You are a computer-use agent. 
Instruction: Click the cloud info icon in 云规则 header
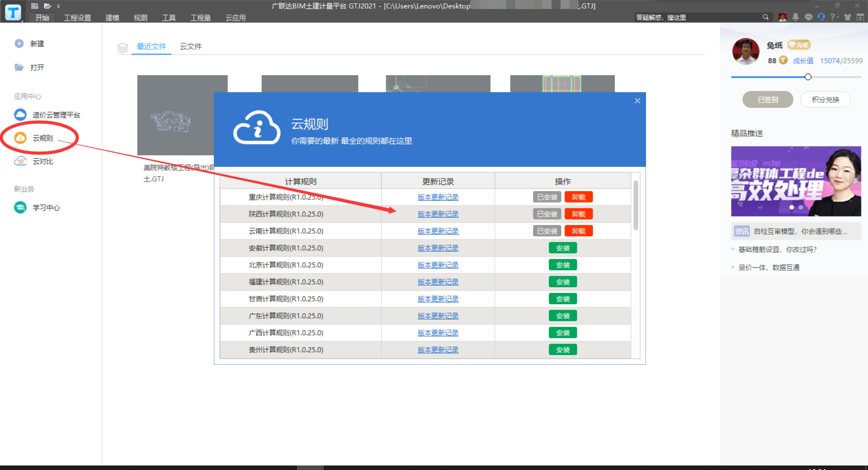pos(257,128)
